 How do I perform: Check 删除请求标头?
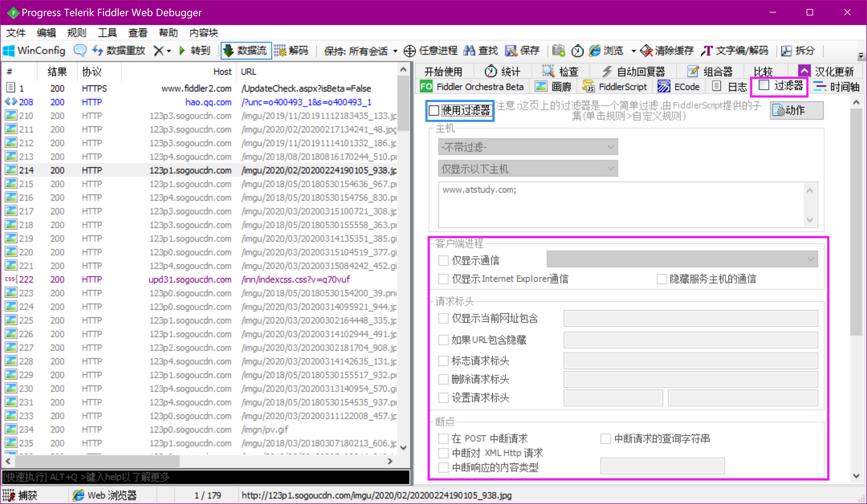pyautogui.click(x=444, y=379)
